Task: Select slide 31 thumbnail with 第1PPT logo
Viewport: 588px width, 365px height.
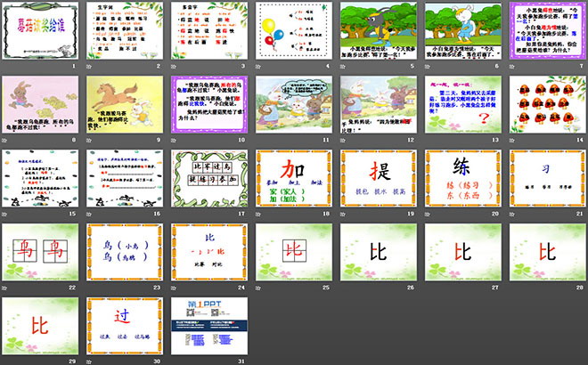Action: 209,326
